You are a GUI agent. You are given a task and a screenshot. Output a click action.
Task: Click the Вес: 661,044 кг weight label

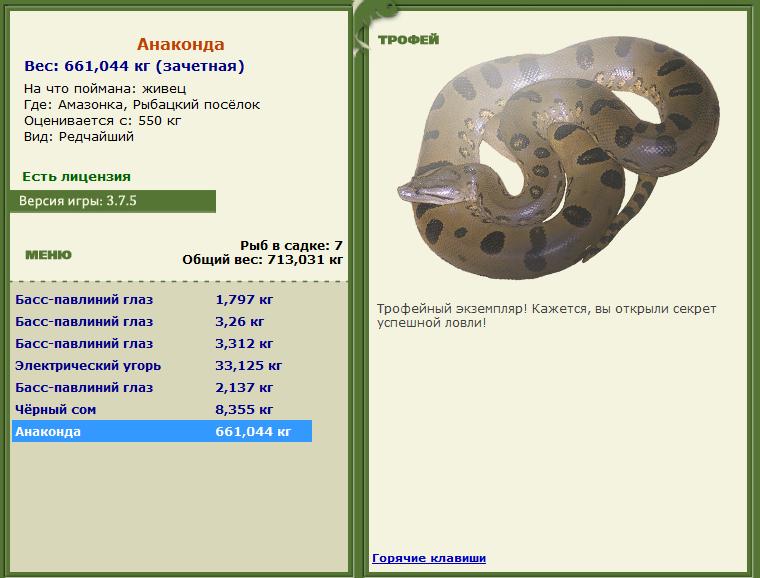tap(134, 66)
